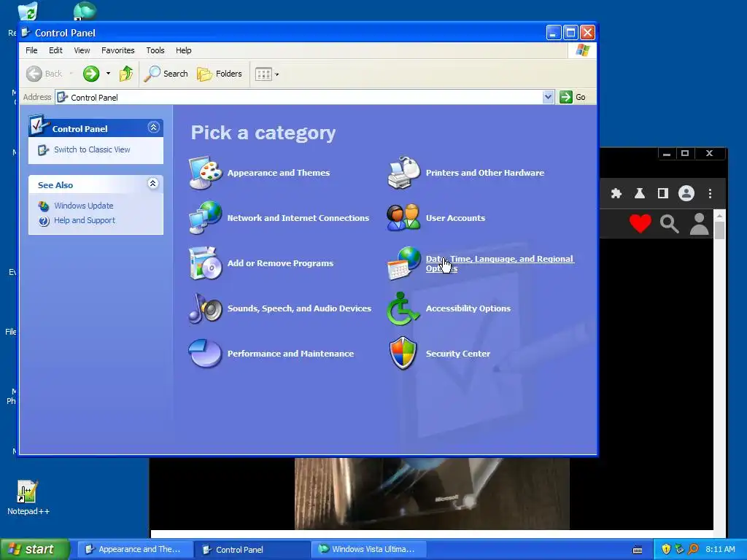This screenshot has width=747, height=560.
Task: Open the browser profile avatar icon
Action: point(686,193)
